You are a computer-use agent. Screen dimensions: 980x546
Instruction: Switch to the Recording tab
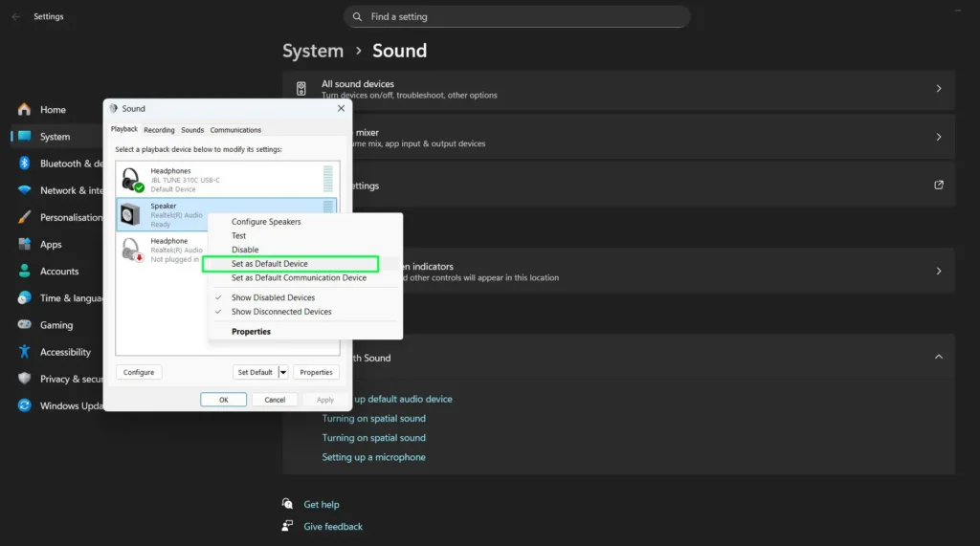159,130
